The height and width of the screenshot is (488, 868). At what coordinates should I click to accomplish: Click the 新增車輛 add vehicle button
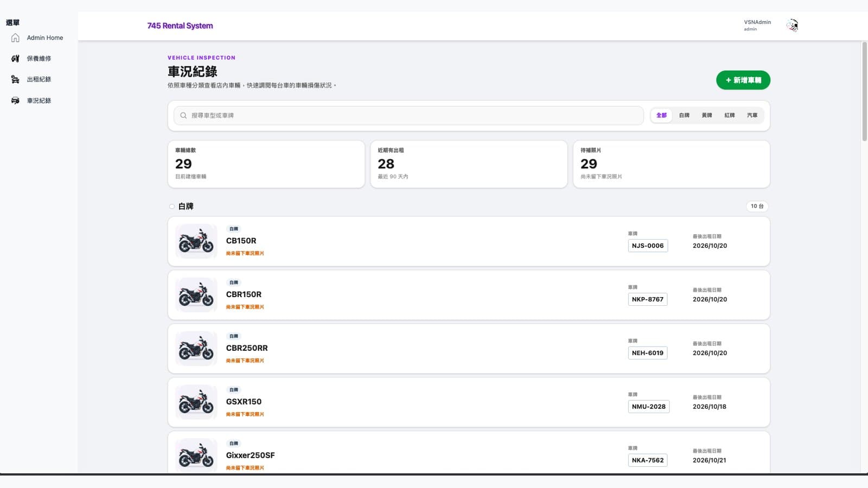tap(743, 80)
